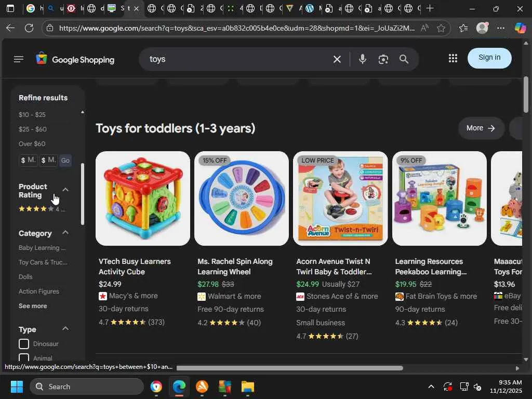
Task: Click the minimum price input
Action: tap(28, 161)
